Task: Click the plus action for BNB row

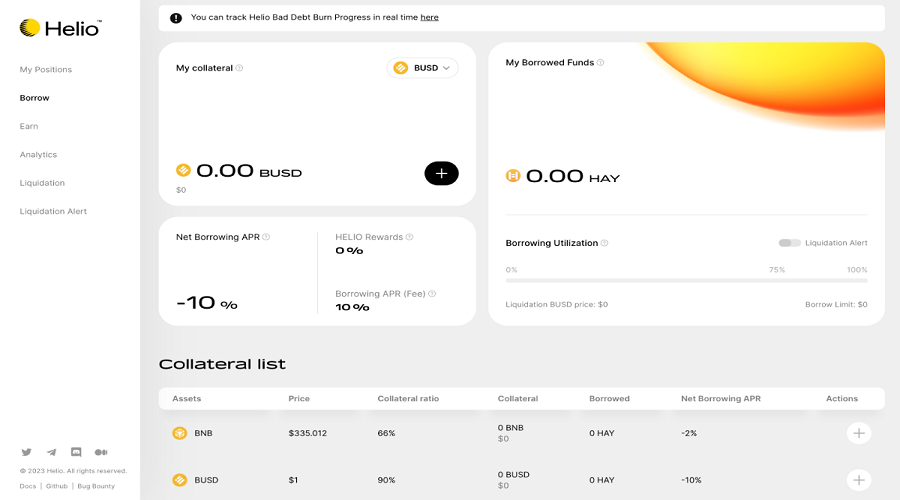Action: click(859, 433)
